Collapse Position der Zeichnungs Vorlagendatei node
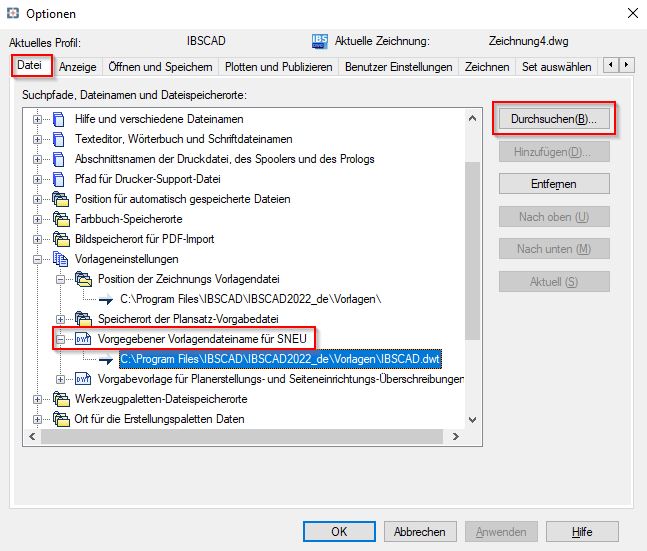The height and width of the screenshot is (551, 647). (x=60, y=279)
